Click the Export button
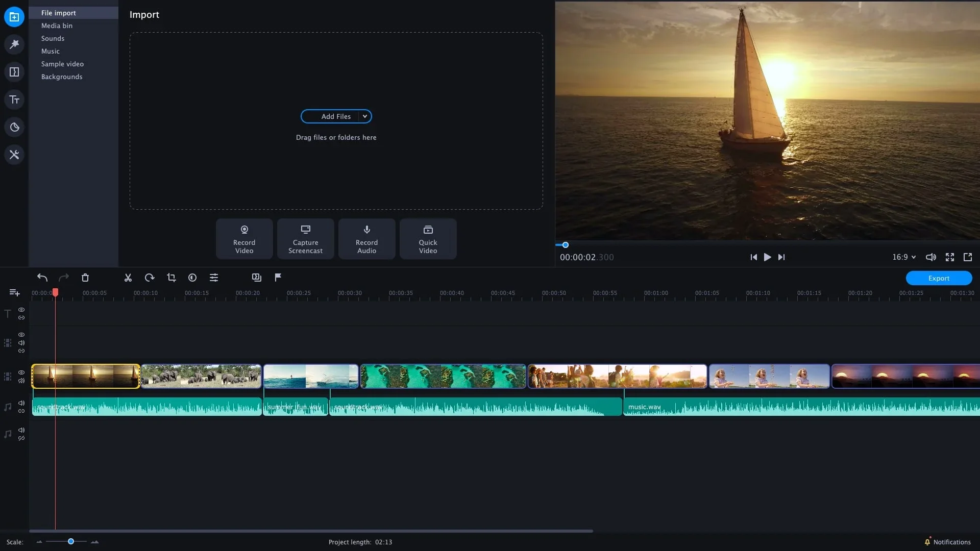This screenshot has height=551, width=980. tap(939, 278)
